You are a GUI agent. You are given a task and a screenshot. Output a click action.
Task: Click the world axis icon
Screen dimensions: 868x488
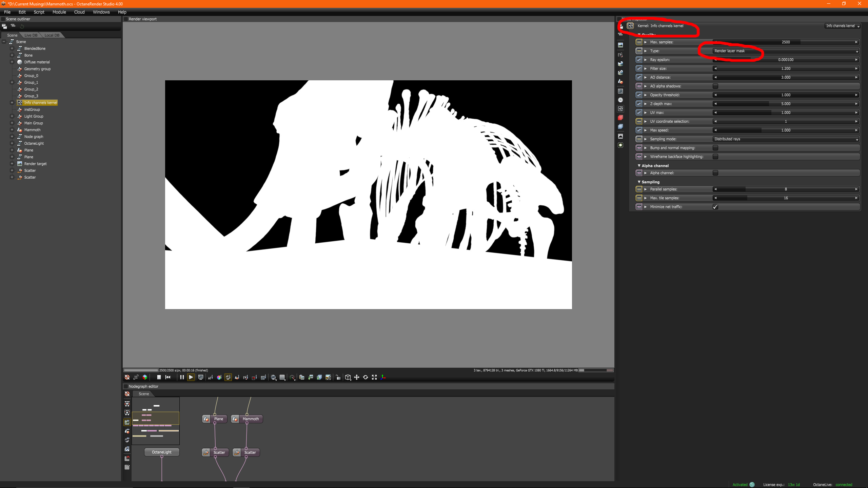(x=383, y=377)
